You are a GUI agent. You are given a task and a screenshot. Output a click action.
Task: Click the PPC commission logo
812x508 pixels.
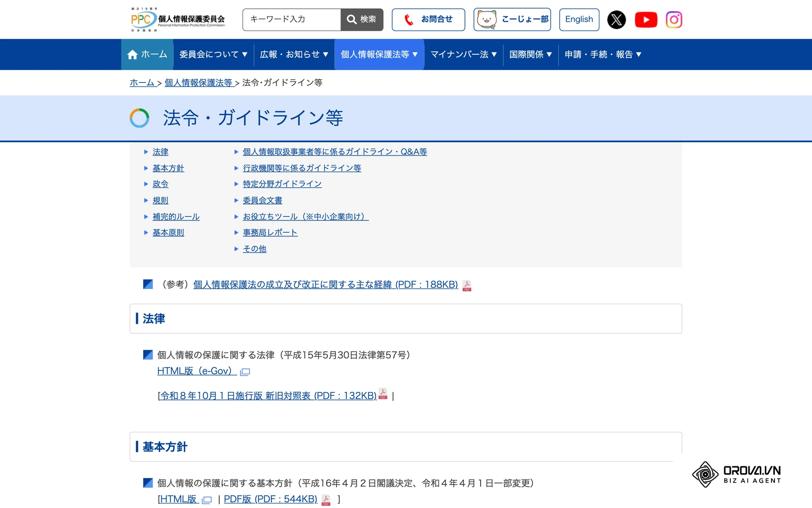(178, 19)
